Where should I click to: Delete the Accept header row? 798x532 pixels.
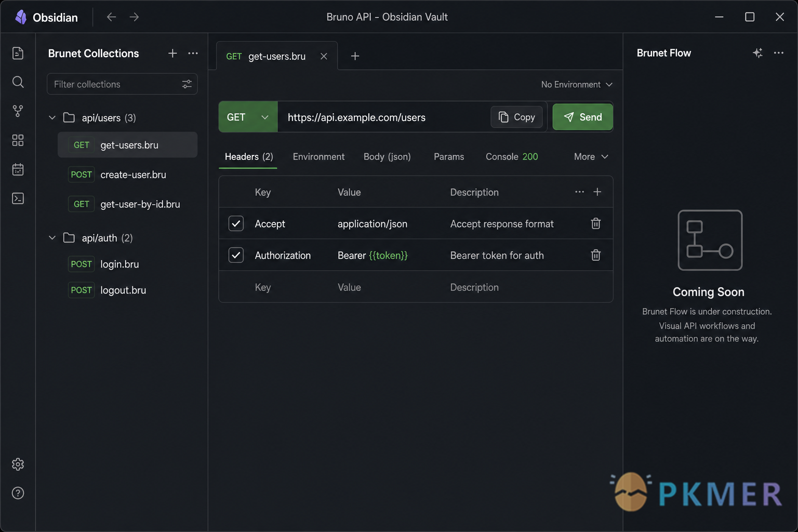pos(596,223)
